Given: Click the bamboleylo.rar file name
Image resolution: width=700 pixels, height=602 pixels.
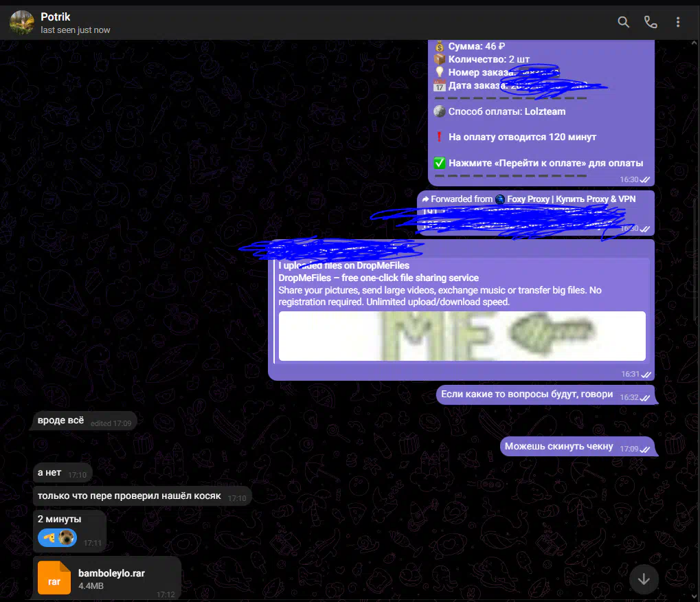Looking at the screenshot, I should pos(111,573).
